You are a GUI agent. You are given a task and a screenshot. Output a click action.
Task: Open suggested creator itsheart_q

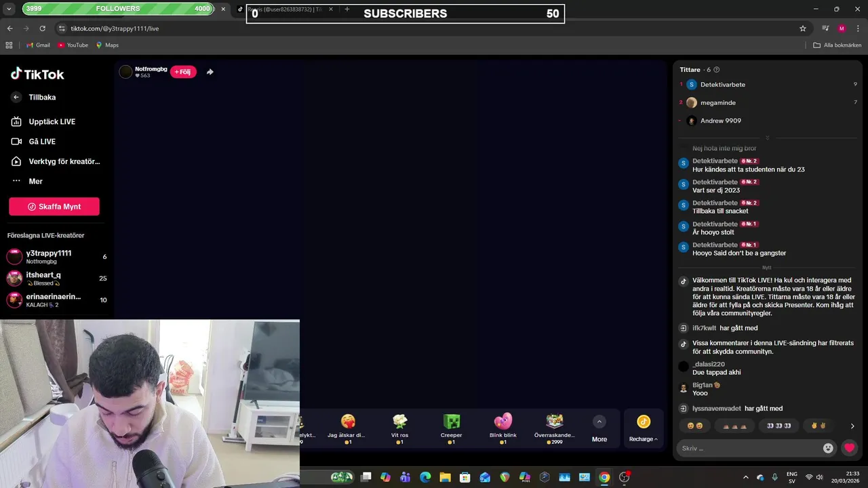click(x=57, y=279)
